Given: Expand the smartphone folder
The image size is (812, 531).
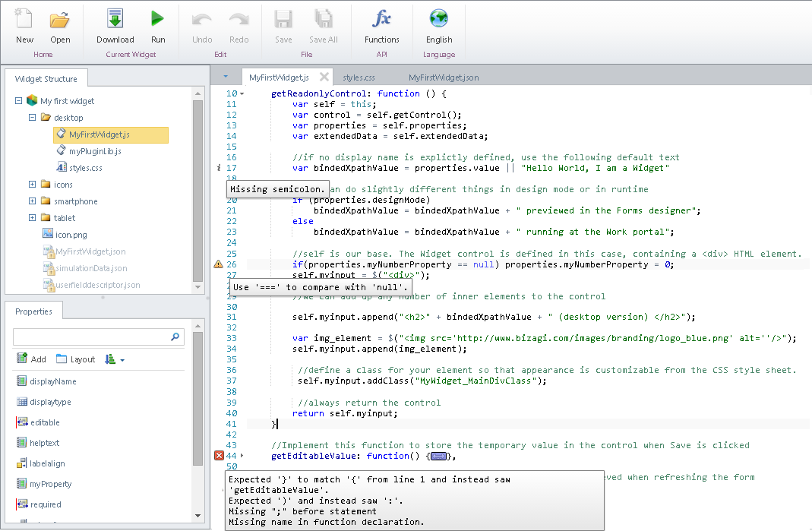Looking at the screenshot, I should [32, 201].
